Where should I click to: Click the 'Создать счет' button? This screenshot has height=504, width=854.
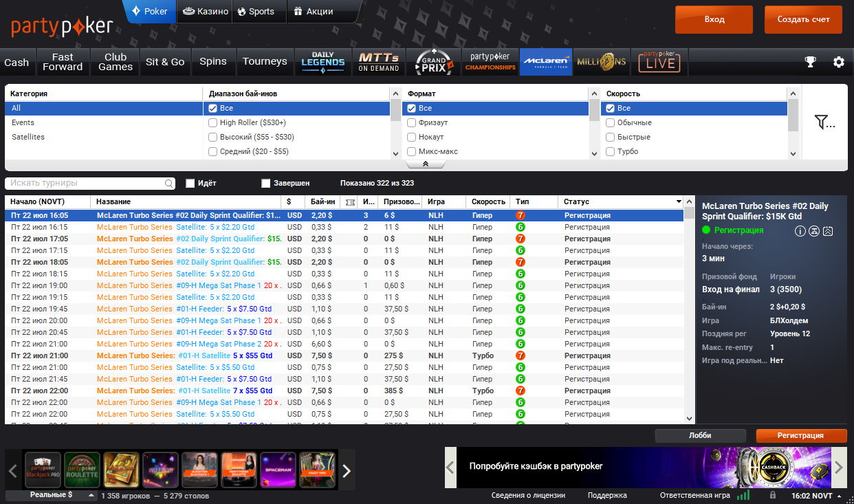803,20
